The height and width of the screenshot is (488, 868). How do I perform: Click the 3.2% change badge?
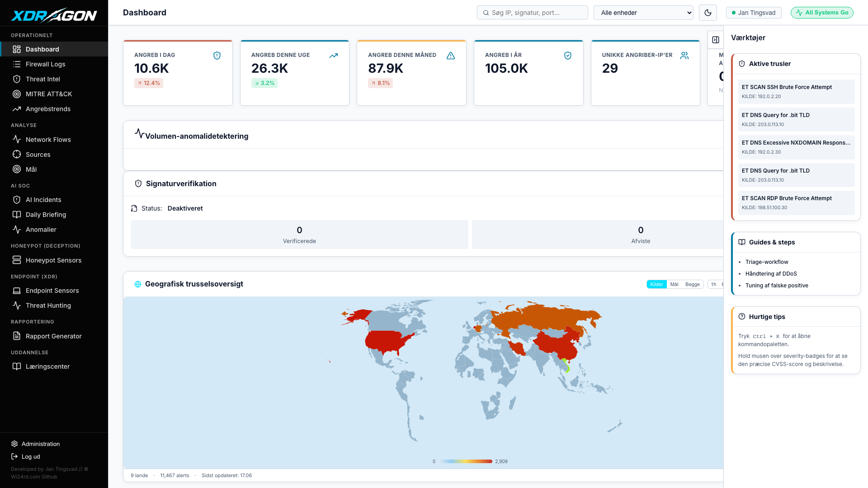pos(264,83)
